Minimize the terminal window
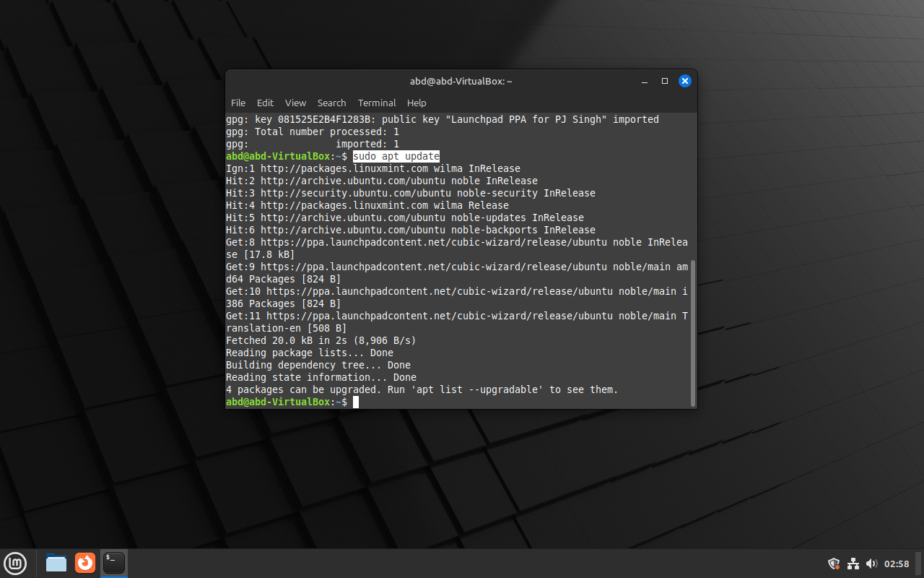The height and width of the screenshot is (578, 924). [x=645, y=81]
